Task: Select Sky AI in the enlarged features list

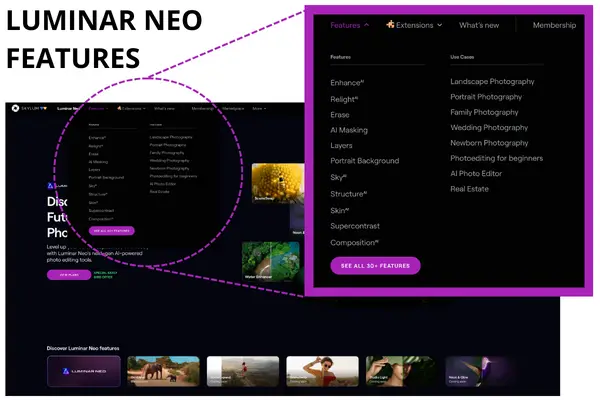Action: point(338,177)
